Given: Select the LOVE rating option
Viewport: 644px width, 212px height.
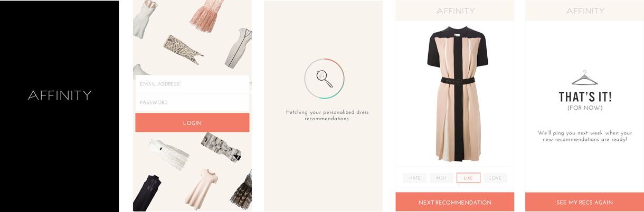Looking at the screenshot, I should coord(495,178).
